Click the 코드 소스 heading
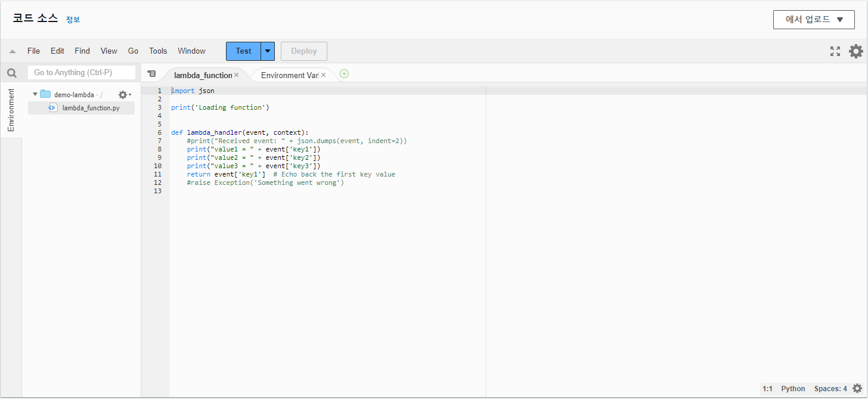Image resolution: width=868 pixels, height=399 pixels. pos(35,18)
